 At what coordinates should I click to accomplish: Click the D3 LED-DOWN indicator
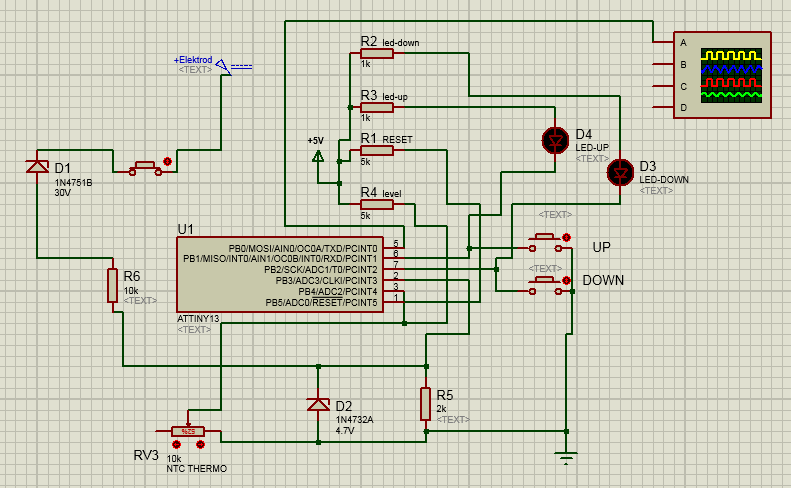pos(620,172)
